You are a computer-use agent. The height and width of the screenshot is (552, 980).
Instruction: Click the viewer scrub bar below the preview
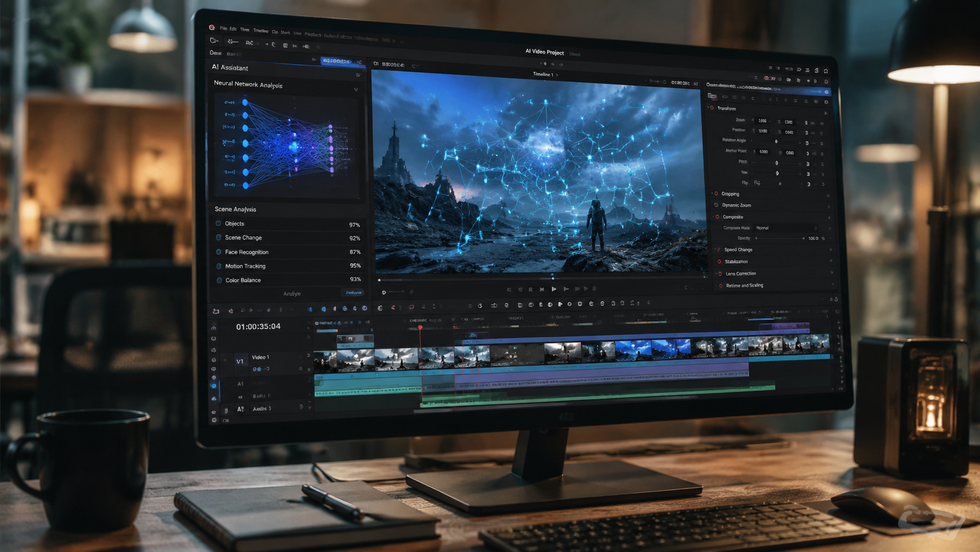[x=542, y=278]
